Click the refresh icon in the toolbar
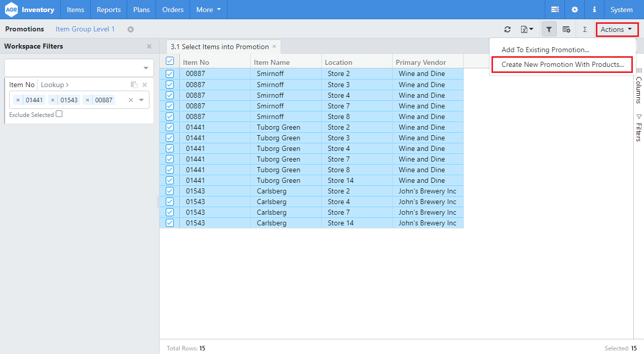This screenshot has width=644, height=354. 507,29
